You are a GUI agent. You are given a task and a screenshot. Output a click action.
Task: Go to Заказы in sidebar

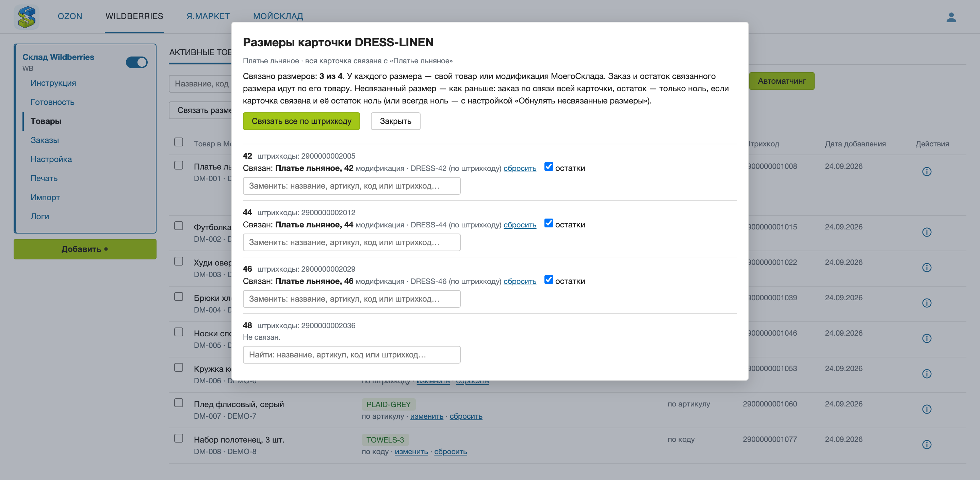tap(45, 140)
